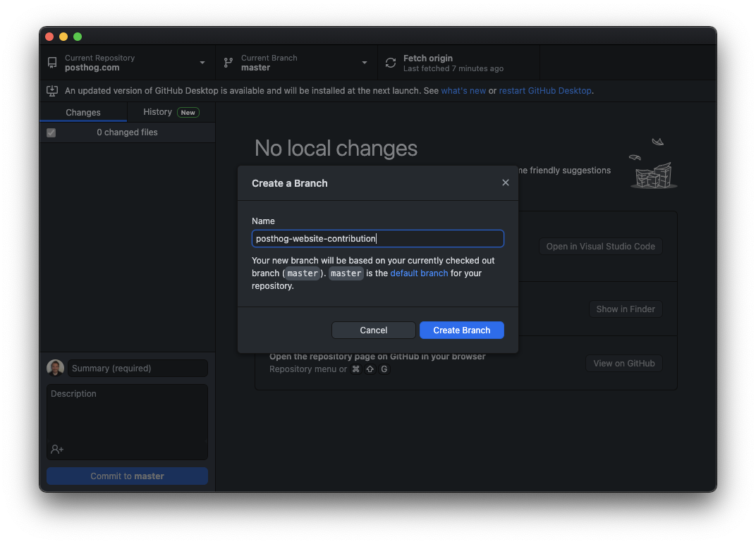The height and width of the screenshot is (544, 756).
Task: Click the update download icon in the banner
Action: (52, 91)
